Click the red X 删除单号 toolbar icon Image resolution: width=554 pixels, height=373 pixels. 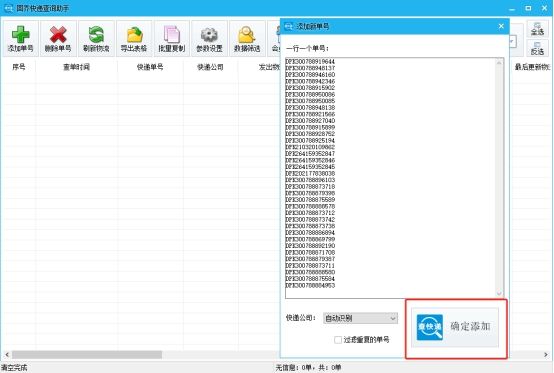click(58, 39)
